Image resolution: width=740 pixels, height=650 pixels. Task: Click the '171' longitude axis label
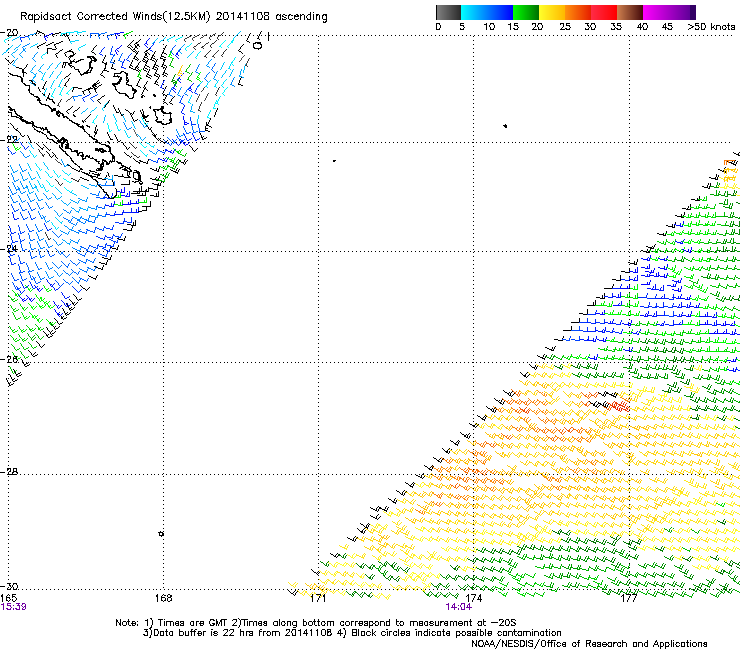click(319, 598)
